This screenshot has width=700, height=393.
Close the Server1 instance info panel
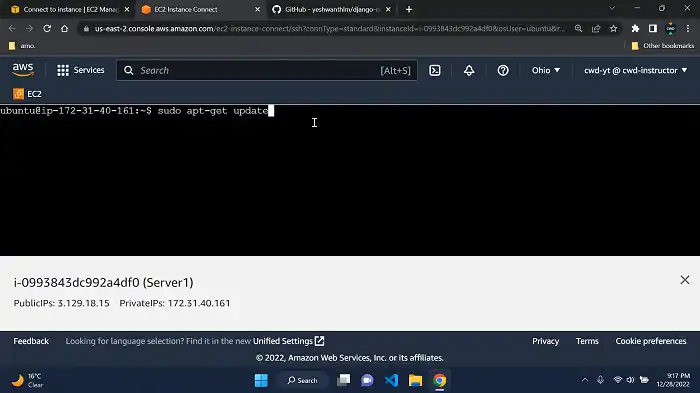(685, 280)
